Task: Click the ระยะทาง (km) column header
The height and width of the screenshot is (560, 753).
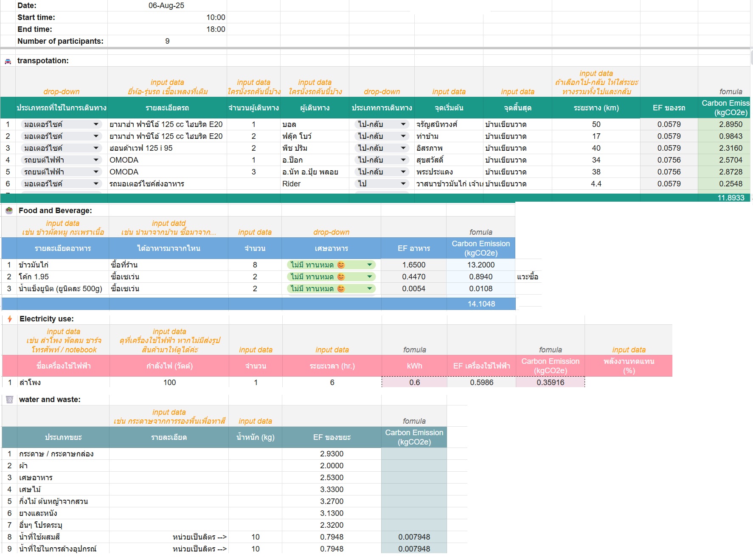Action: click(596, 108)
